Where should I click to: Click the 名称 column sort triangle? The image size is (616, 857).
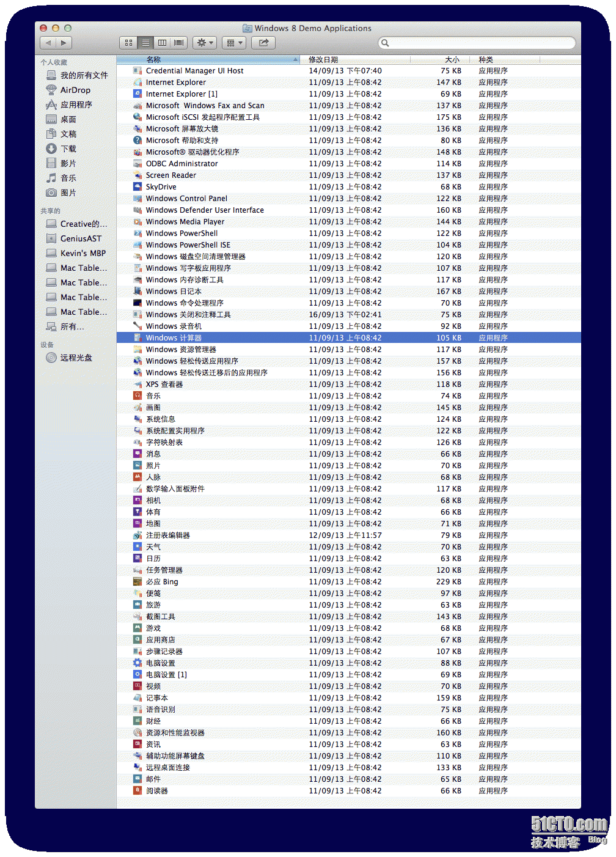pos(295,59)
